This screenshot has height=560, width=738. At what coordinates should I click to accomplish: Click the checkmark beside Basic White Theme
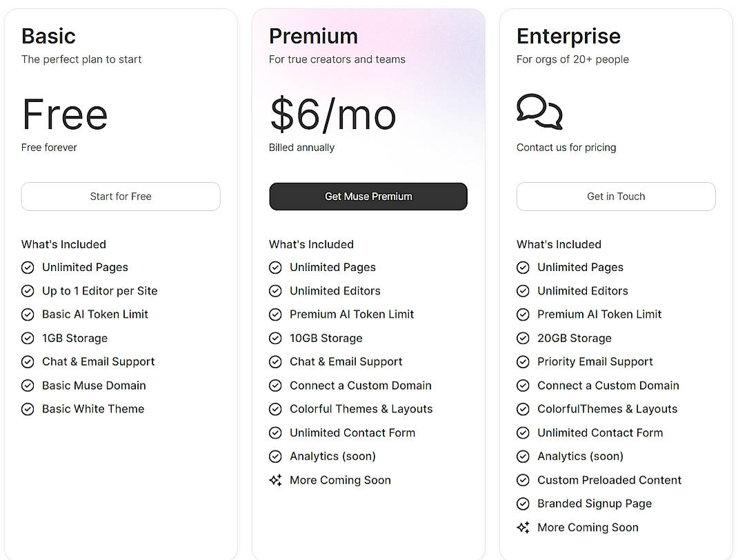point(28,409)
